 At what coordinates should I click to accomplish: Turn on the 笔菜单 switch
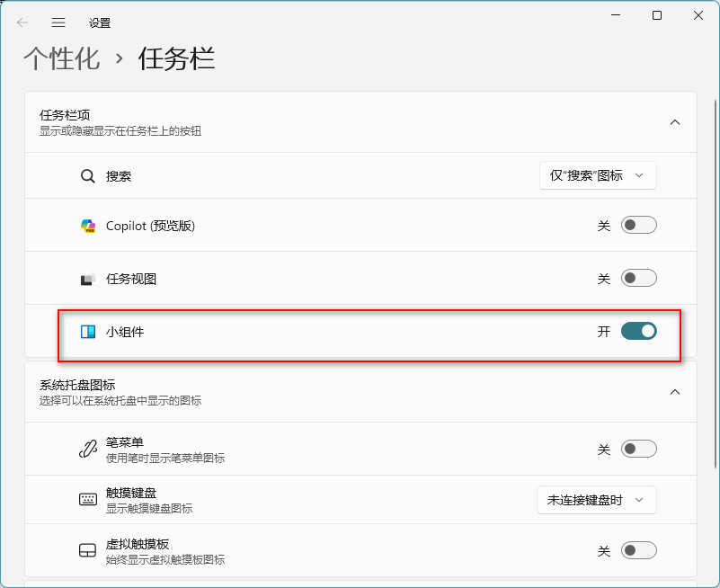pos(638,447)
